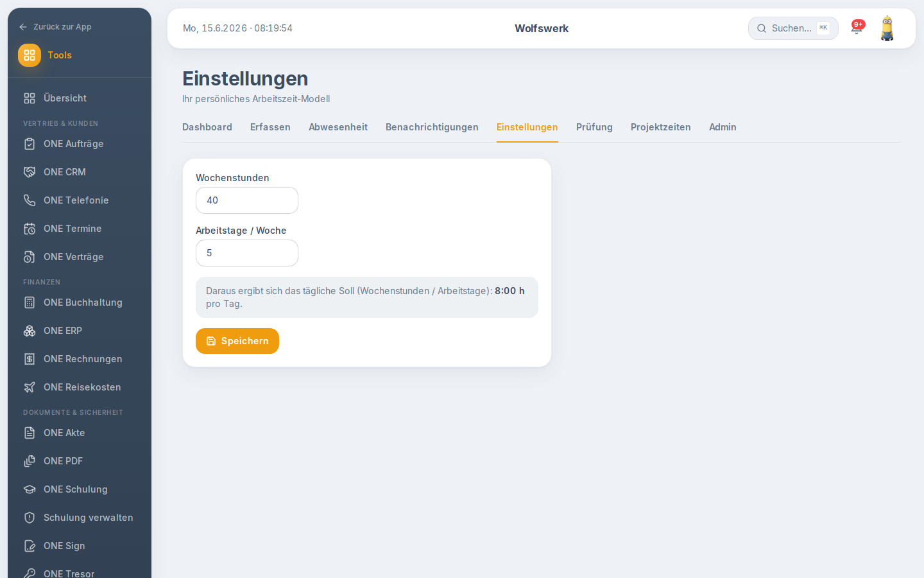924x578 pixels.
Task: Click the Speichern button
Action: coord(237,341)
